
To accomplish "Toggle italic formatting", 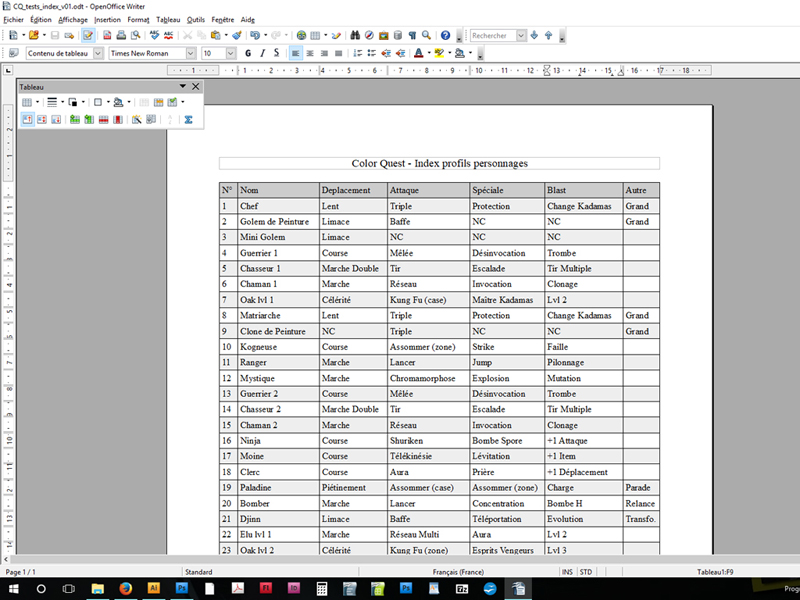I will [262, 53].
